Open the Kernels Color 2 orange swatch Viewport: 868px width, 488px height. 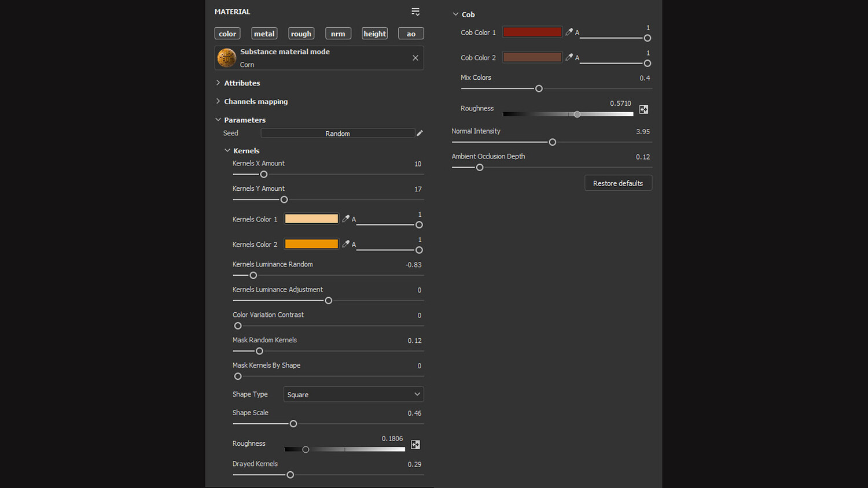(311, 244)
